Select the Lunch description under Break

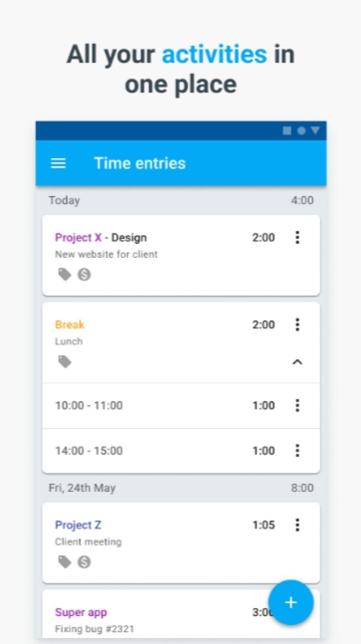point(69,342)
